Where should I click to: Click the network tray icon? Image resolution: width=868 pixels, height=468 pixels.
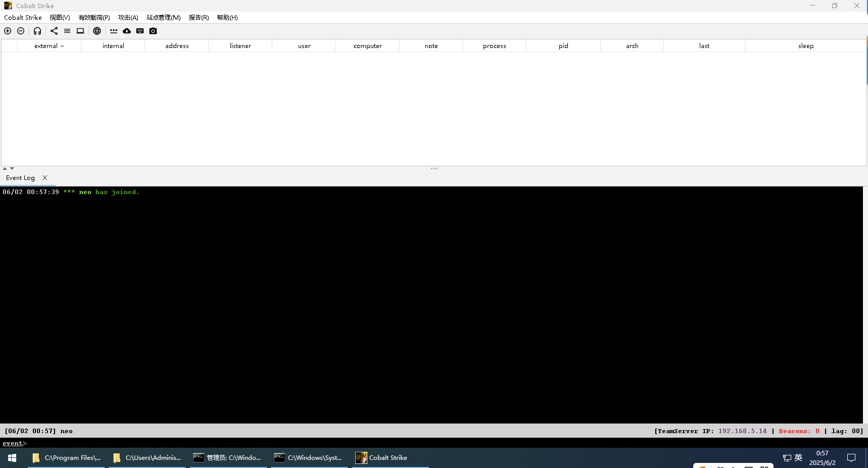(787, 458)
